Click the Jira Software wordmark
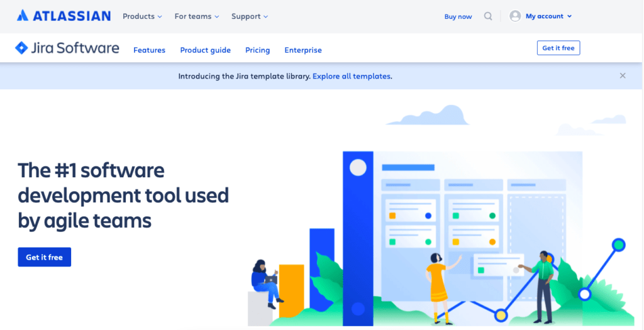This screenshot has height=330, width=644. pyautogui.click(x=75, y=48)
